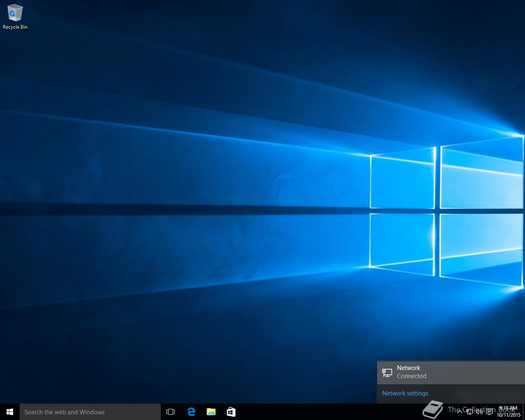
Task: Open File Explorer from taskbar
Action: 211,412
